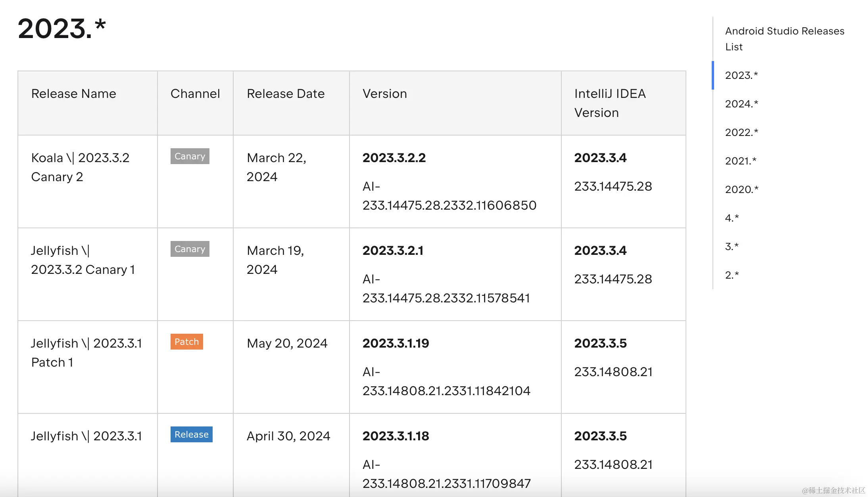Image resolution: width=868 pixels, height=497 pixels.
Task: Select the active 2023.* sidebar entry
Action: pos(741,75)
